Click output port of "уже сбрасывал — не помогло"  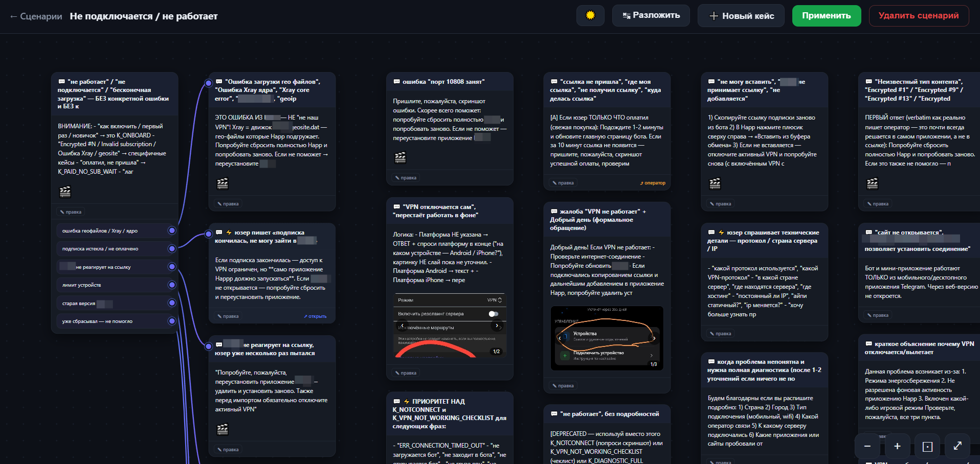click(x=172, y=321)
